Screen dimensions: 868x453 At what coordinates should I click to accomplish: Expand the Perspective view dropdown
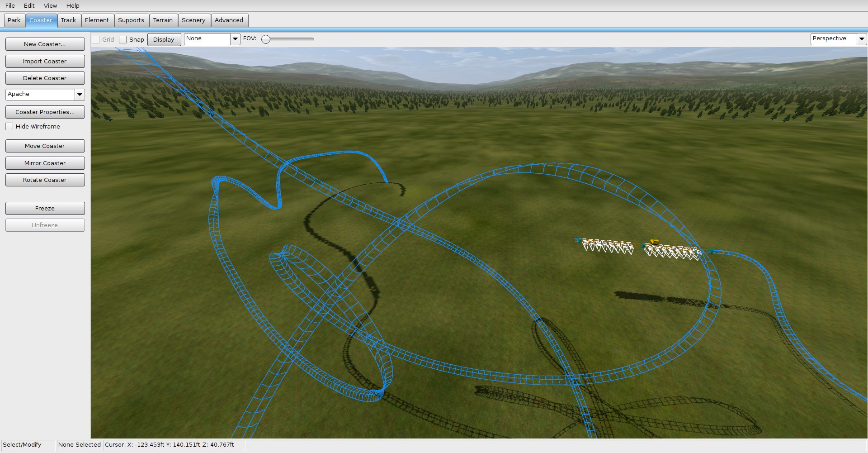(x=862, y=39)
